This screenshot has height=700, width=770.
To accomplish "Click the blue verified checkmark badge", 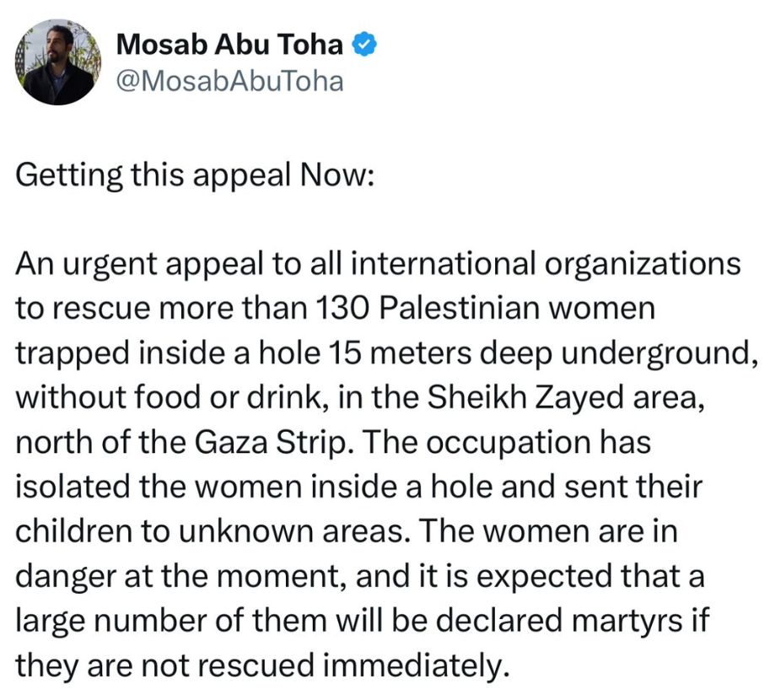I will point(363,45).
